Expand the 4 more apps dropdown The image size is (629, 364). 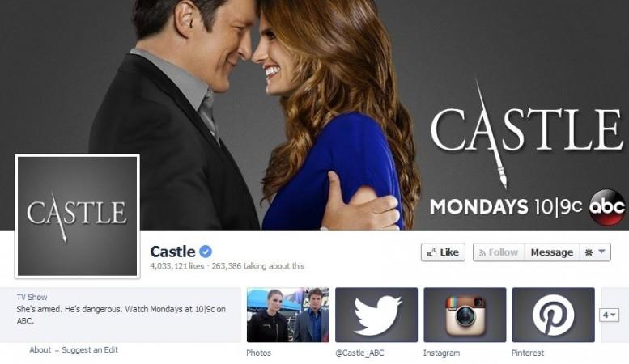click(609, 315)
